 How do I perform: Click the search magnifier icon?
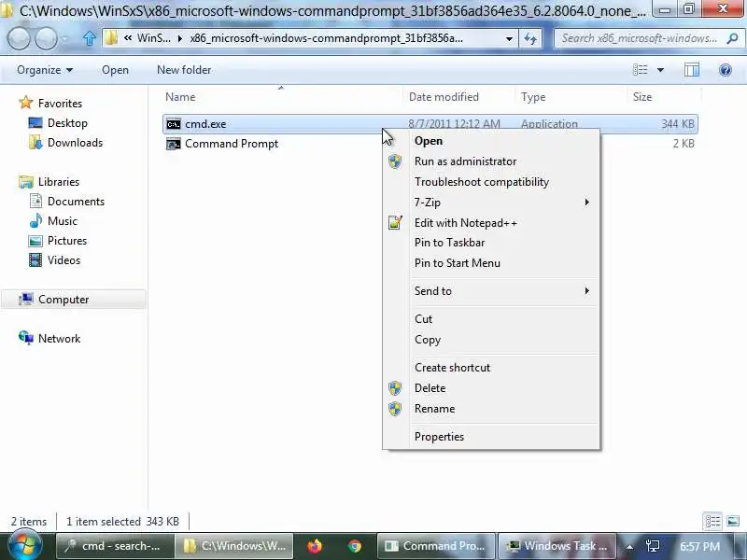point(732,38)
